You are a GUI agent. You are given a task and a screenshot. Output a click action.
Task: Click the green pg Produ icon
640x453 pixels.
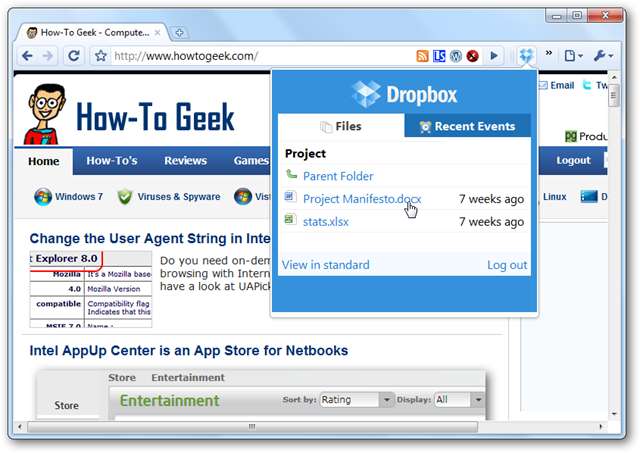pos(571,136)
